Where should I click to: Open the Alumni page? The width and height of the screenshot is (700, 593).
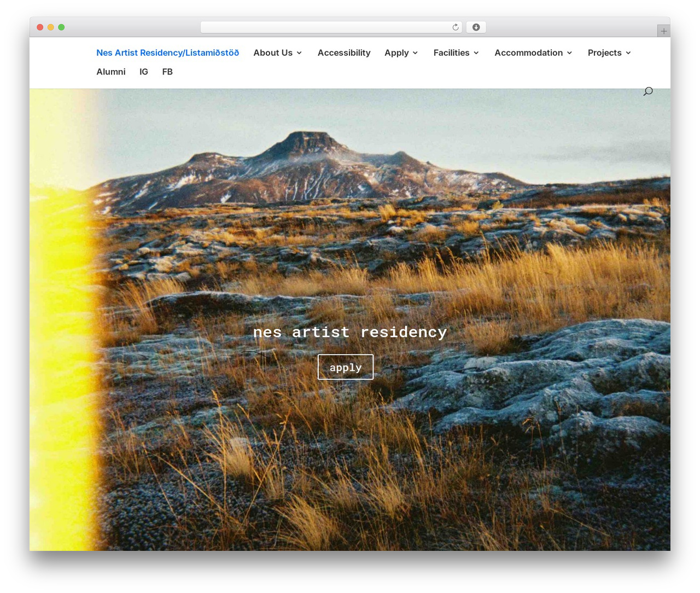[111, 72]
